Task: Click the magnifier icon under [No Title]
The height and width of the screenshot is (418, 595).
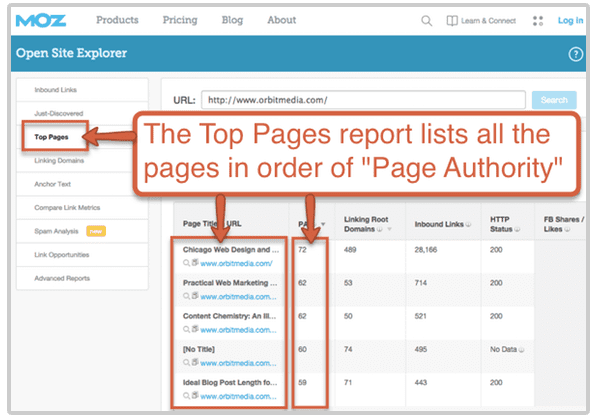Action: click(x=186, y=363)
